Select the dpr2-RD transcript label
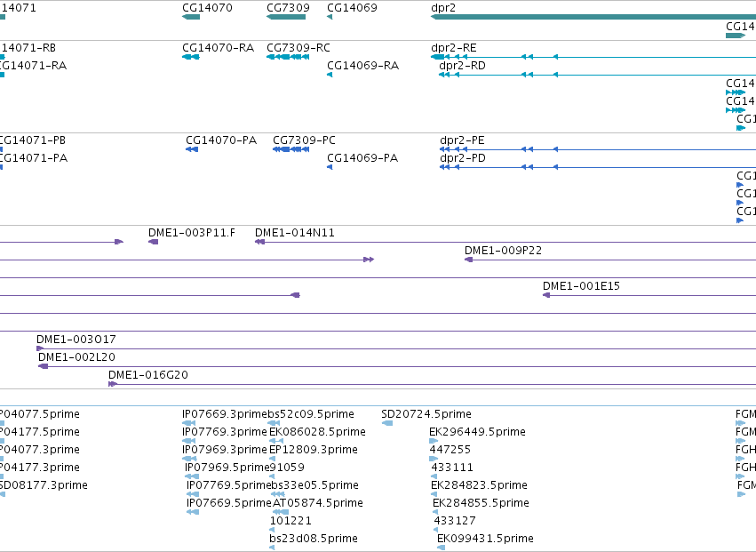 [x=462, y=66]
